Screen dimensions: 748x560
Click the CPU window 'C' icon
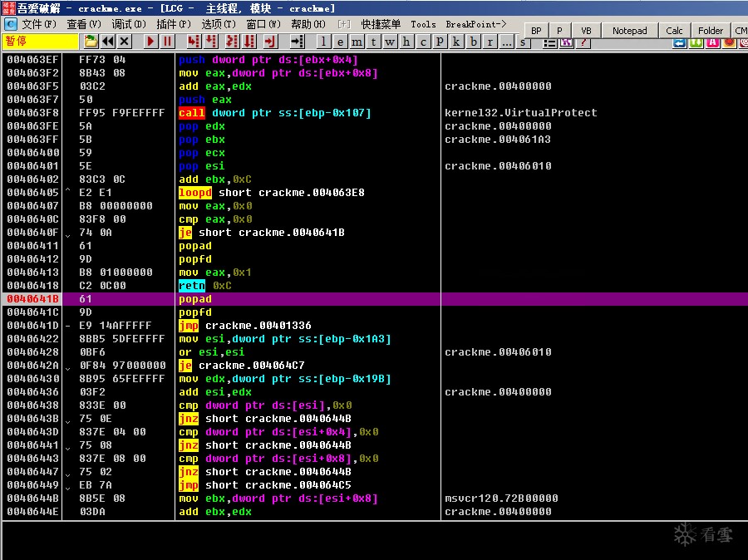pyautogui.click(x=10, y=24)
